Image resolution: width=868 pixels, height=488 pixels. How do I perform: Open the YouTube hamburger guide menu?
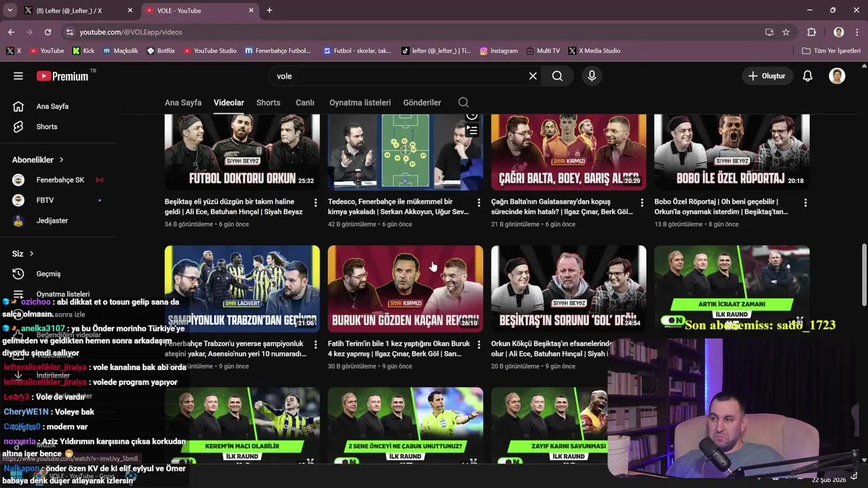click(18, 76)
